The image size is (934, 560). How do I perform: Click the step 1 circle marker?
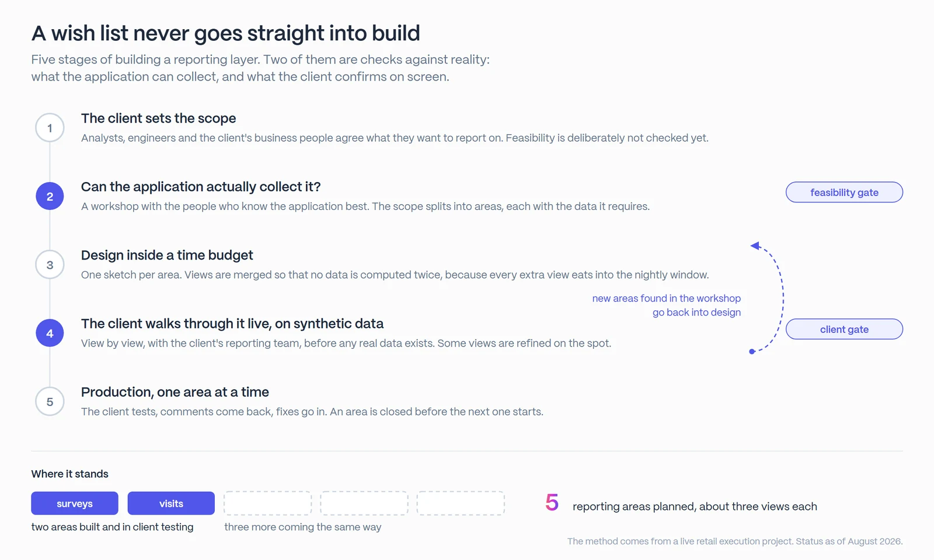click(x=50, y=128)
